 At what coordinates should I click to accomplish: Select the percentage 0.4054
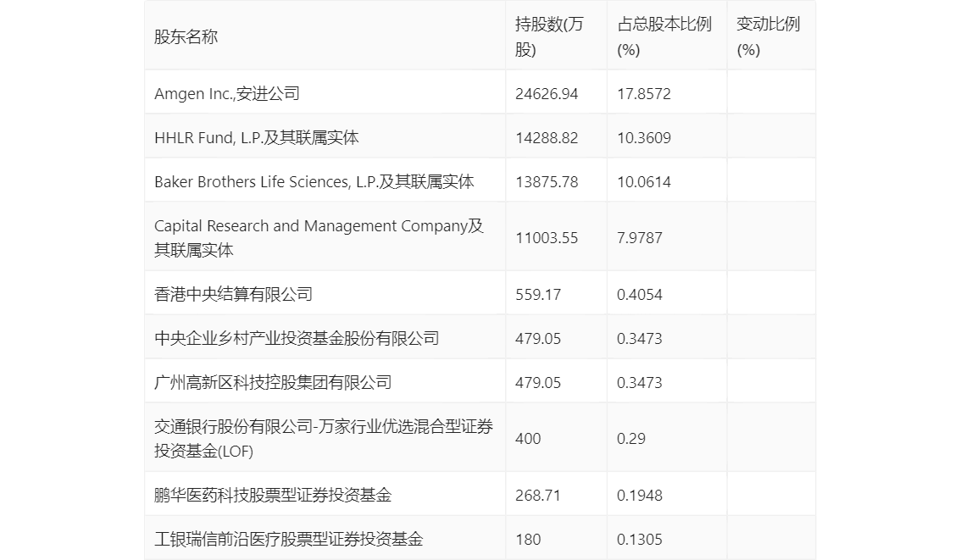coord(639,295)
